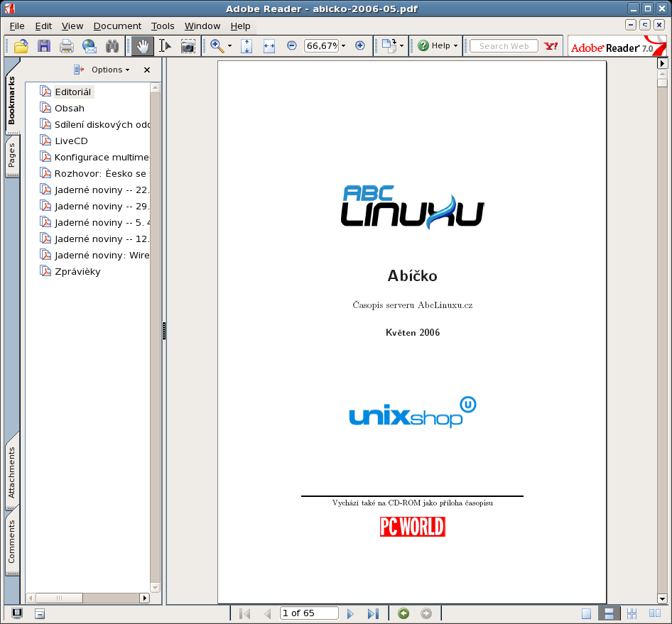Switch to Attachments side tab
Screen dimensions: 672x624
click(11, 472)
